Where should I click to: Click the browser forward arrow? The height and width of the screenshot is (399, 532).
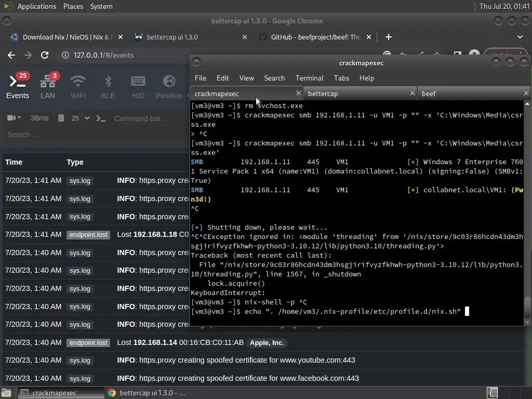click(28, 55)
